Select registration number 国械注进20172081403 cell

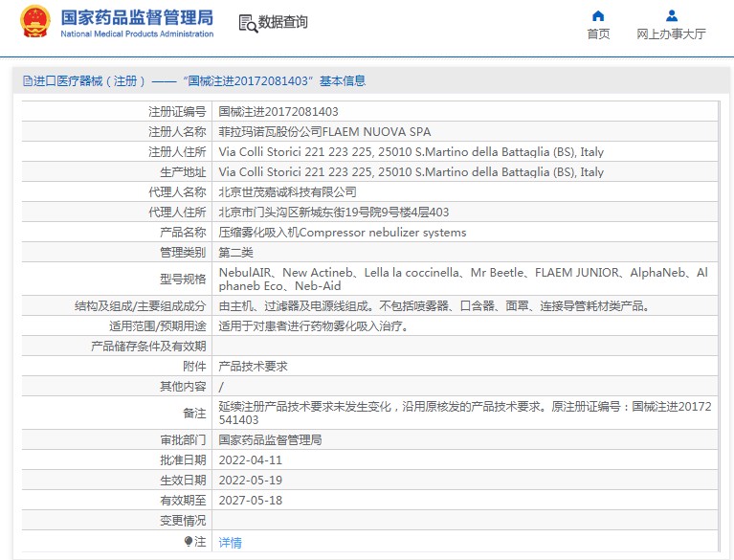coord(278,111)
